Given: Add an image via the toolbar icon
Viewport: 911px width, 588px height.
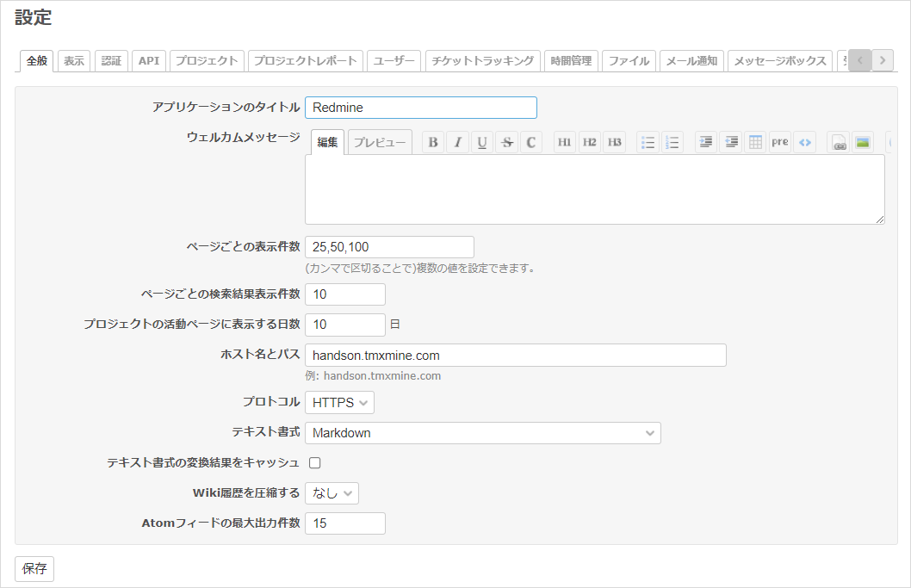Looking at the screenshot, I should (863, 142).
